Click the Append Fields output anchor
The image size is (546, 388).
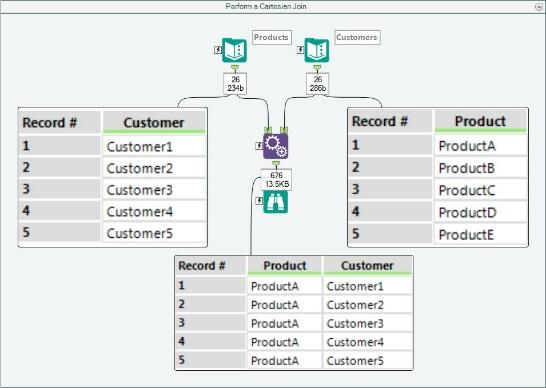[276, 164]
